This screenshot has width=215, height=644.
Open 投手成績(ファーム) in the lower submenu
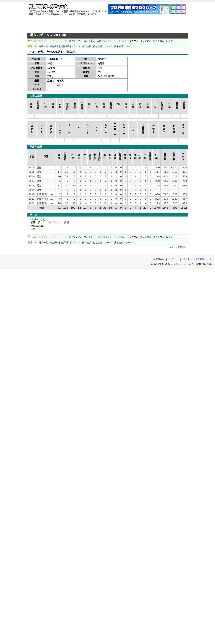point(124,242)
